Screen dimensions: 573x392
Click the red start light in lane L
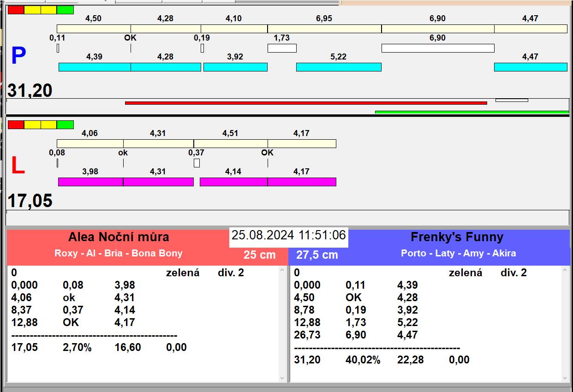point(16,125)
